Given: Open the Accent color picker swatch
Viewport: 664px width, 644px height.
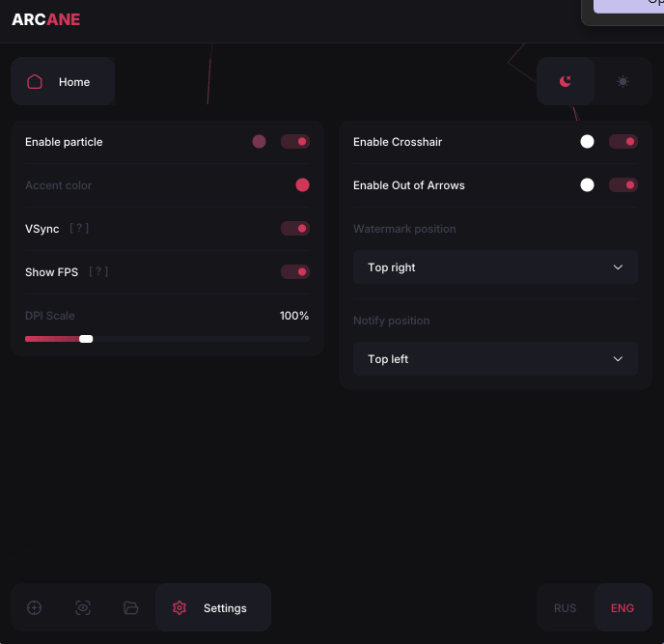Looking at the screenshot, I should click(302, 185).
